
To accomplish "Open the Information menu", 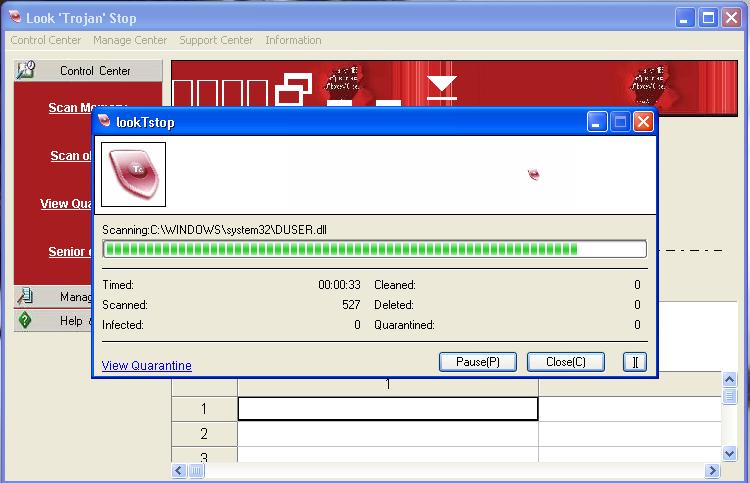I will 293,40.
